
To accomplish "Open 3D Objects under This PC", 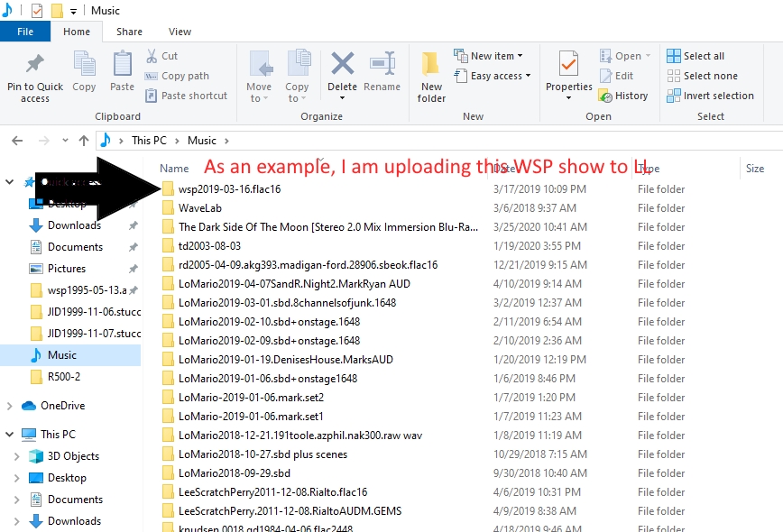I will click(x=73, y=456).
